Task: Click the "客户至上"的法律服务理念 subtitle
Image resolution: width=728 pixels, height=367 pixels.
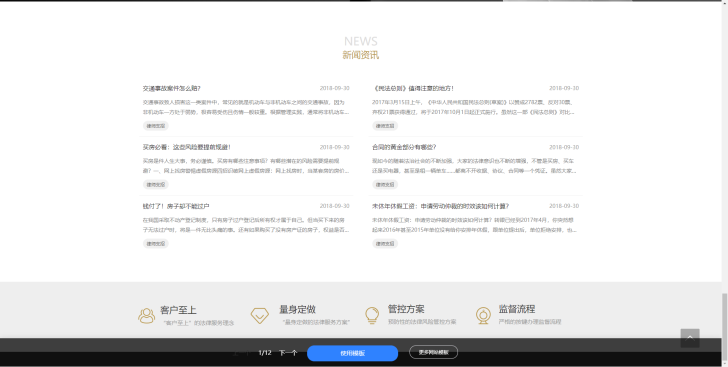Action: 199,322
